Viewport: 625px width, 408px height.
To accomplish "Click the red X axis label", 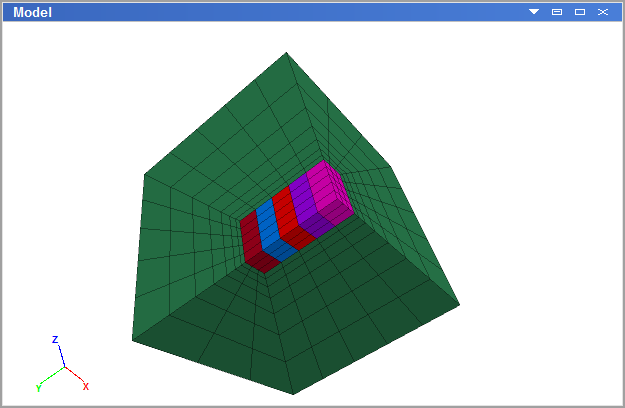I will [86, 386].
